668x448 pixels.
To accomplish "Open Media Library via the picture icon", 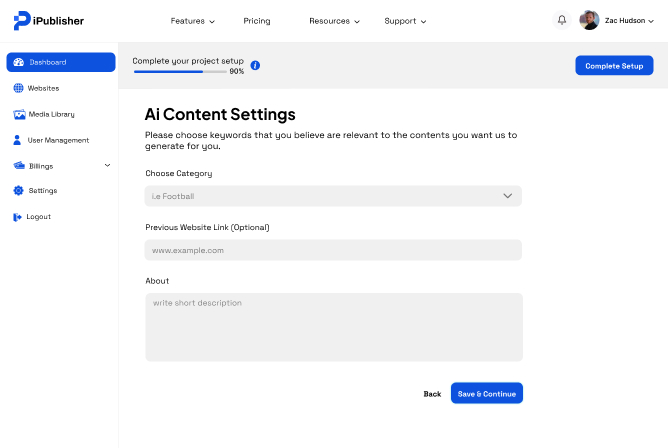I will click(19, 114).
